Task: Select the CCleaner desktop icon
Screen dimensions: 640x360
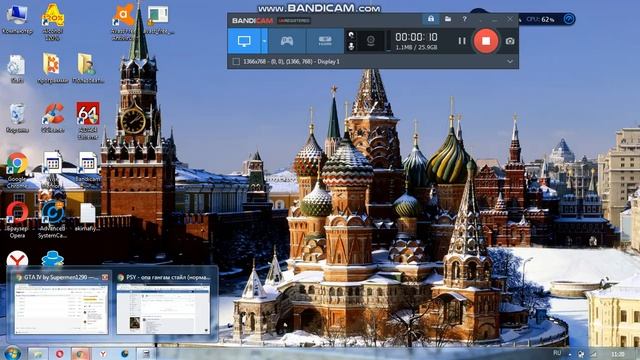Action: tap(53, 118)
